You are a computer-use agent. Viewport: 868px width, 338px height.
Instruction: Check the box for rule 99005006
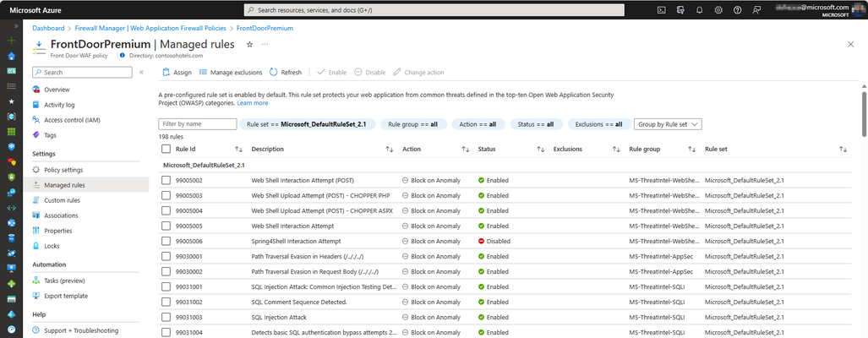(x=166, y=241)
